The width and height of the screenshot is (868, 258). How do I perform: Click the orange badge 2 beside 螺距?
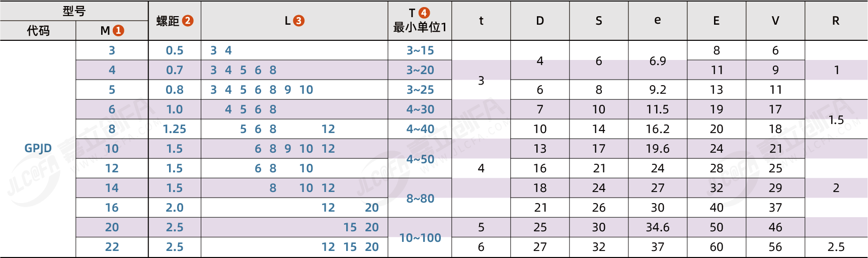188,21
